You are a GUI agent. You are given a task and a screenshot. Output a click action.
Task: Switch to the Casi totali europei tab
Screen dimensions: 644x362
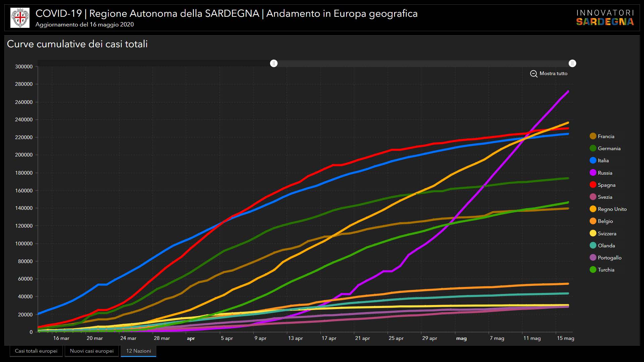click(x=36, y=351)
